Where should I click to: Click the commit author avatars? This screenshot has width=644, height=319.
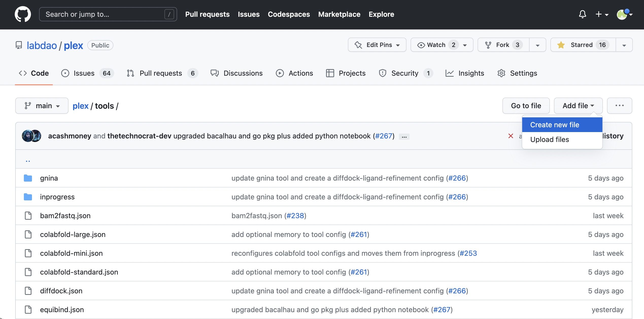tap(32, 136)
